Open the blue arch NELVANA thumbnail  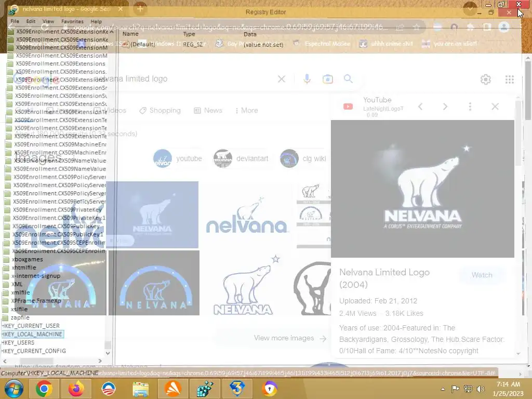(x=154, y=283)
